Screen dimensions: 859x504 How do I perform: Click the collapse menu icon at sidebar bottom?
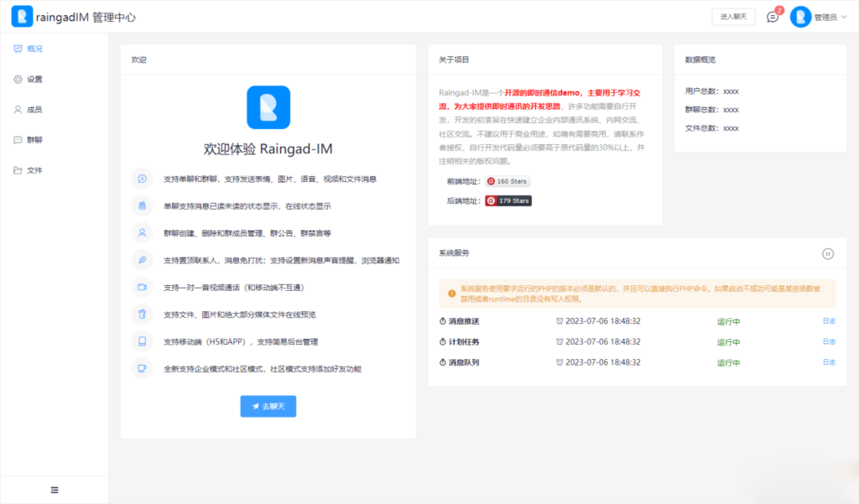(x=55, y=489)
